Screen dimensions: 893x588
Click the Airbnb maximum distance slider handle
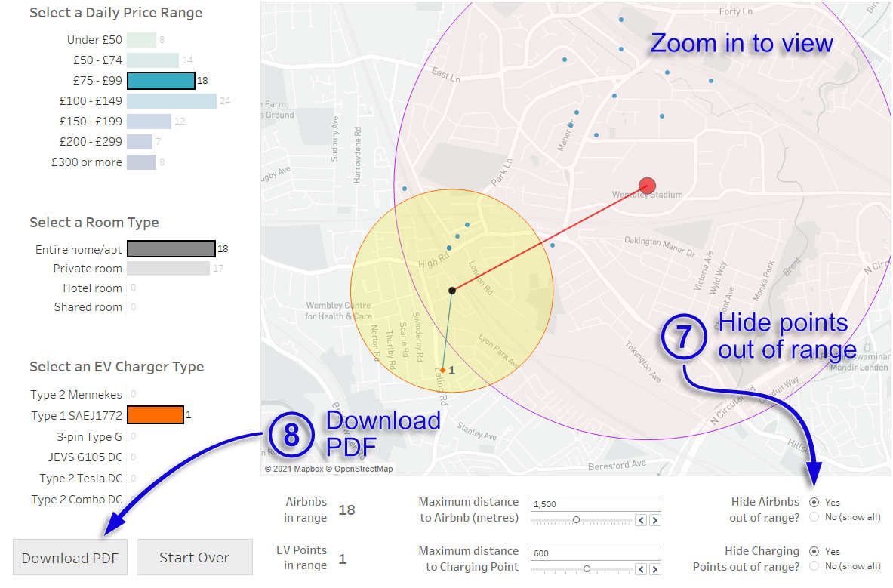(x=576, y=520)
